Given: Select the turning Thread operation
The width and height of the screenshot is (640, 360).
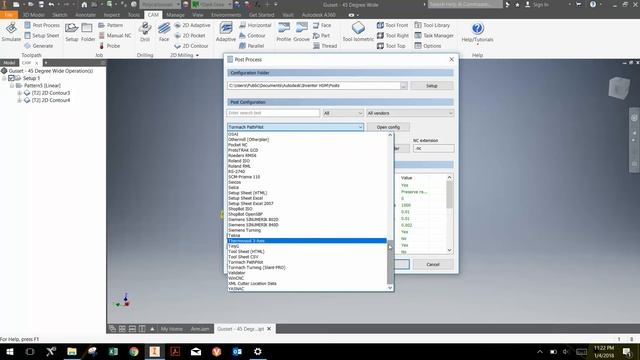Looking at the screenshot, I should pyautogui.click(x=325, y=46).
